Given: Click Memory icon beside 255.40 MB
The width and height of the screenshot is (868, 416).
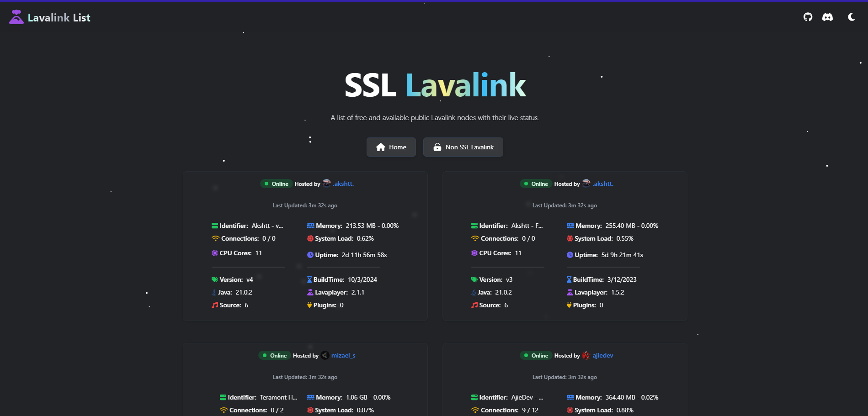Looking at the screenshot, I should click(570, 226).
